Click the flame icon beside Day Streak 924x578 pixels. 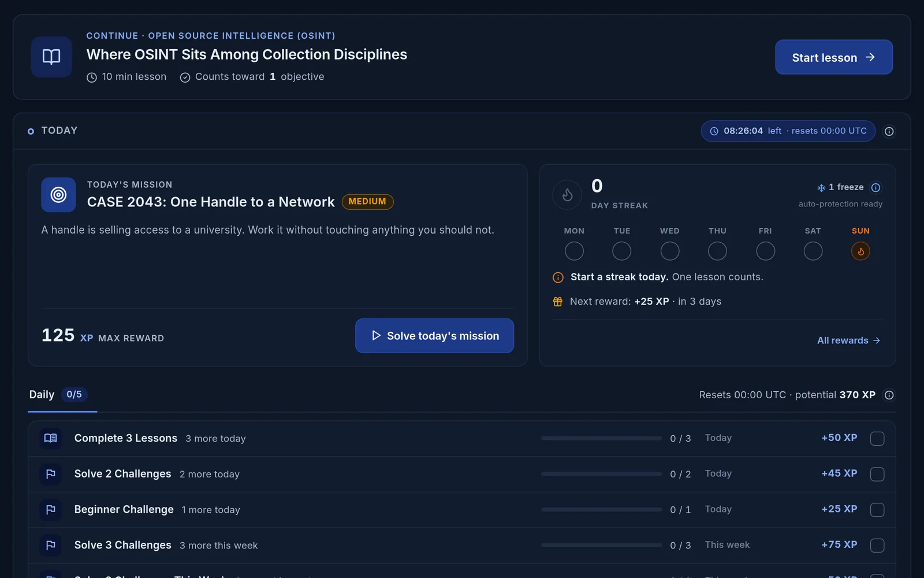click(x=567, y=195)
